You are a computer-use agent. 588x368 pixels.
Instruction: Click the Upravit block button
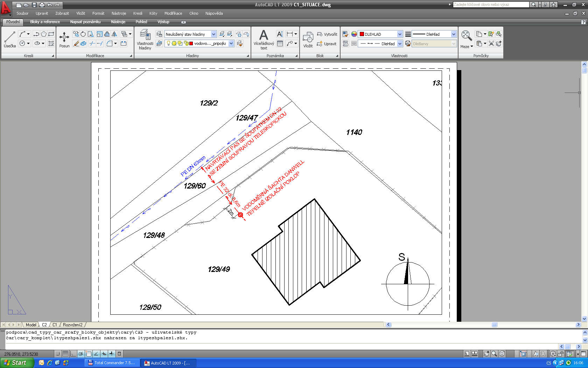[327, 43]
